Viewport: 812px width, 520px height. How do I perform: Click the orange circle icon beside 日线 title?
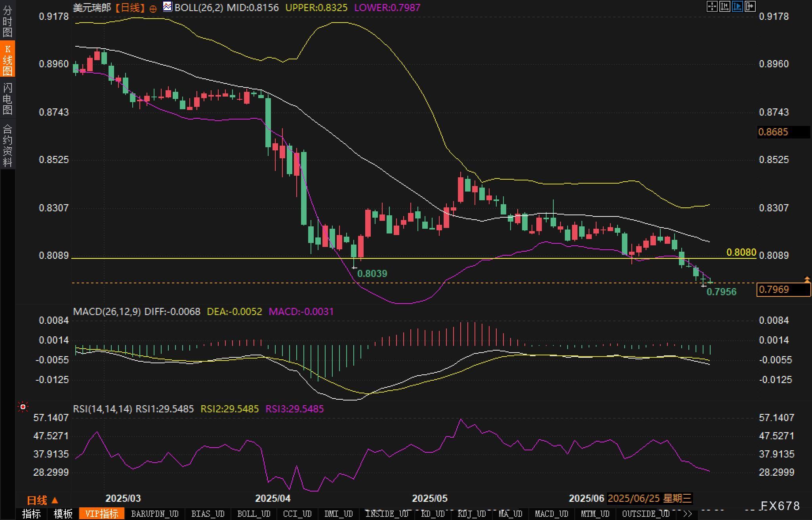click(153, 9)
